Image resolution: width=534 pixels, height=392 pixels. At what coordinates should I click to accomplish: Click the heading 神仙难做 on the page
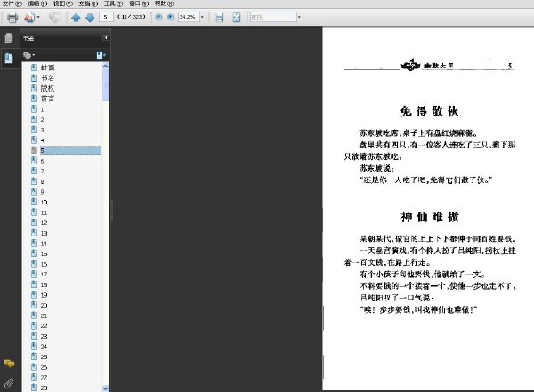[430, 216]
